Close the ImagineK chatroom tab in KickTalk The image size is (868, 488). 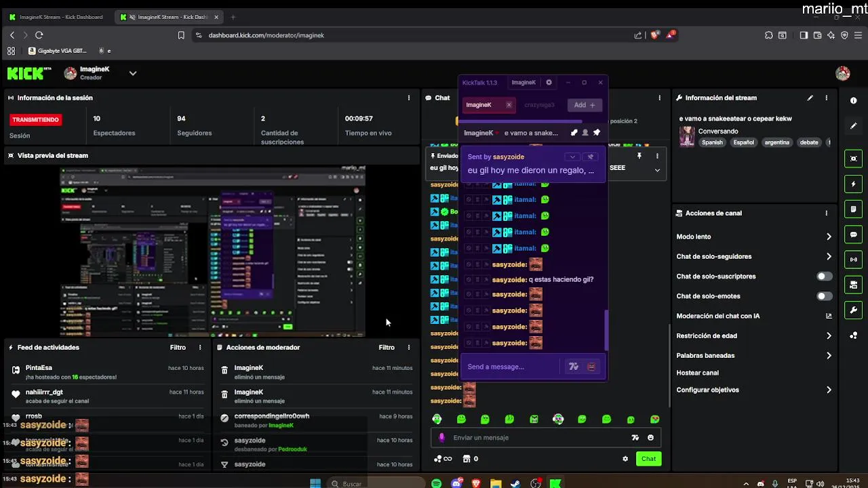509,105
